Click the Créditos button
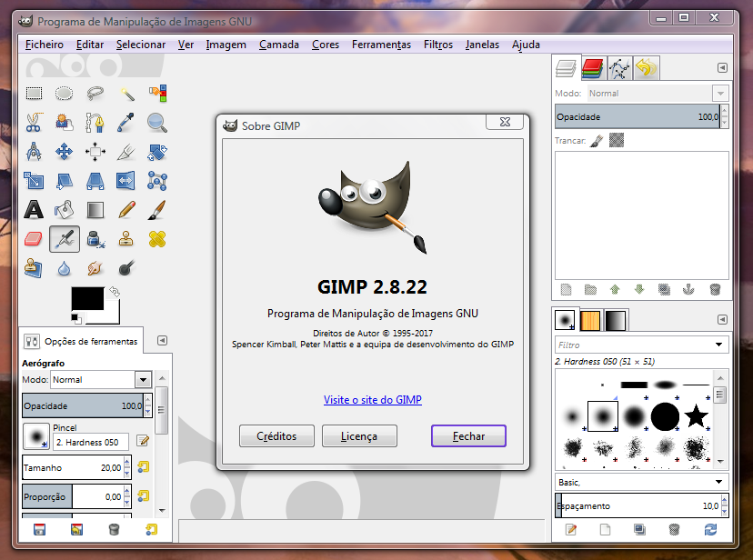Viewport: 753px width, 560px height. tap(276, 435)
